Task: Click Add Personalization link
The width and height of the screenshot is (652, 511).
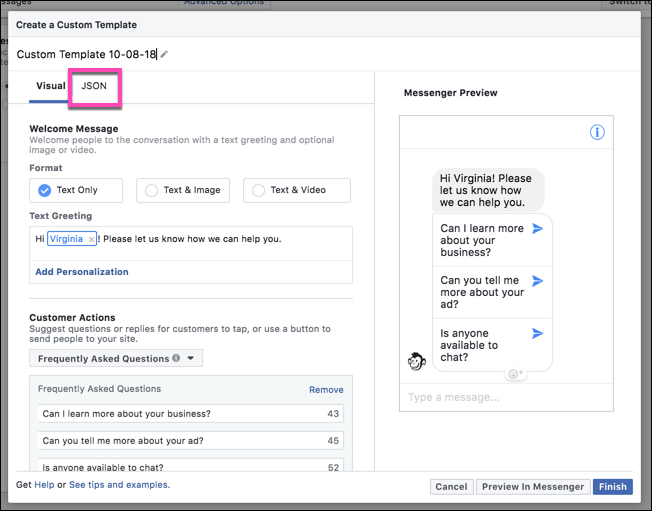Action: pos(82,272)
